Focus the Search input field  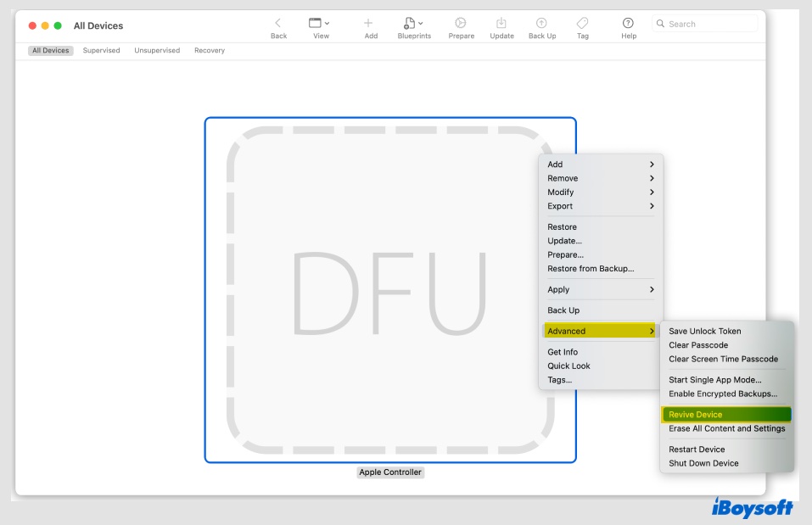point(709,24)
